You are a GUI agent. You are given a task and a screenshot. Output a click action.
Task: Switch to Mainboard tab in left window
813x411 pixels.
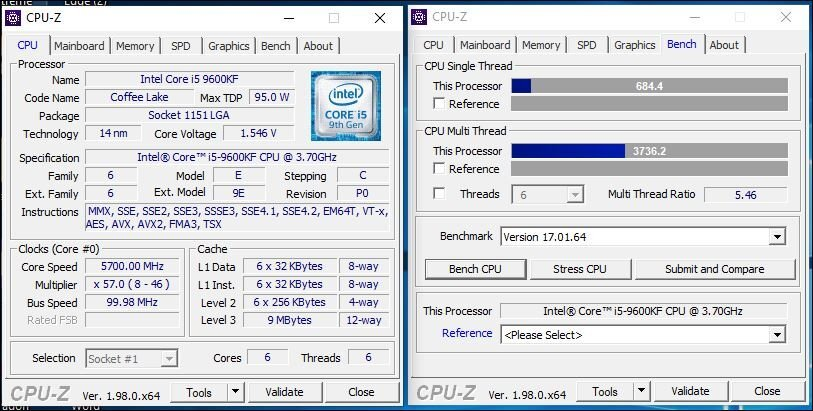[x=79, y=46]
